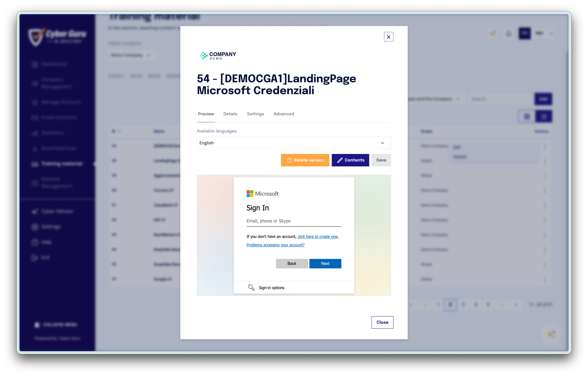Open the Details tab

point(230,114)
